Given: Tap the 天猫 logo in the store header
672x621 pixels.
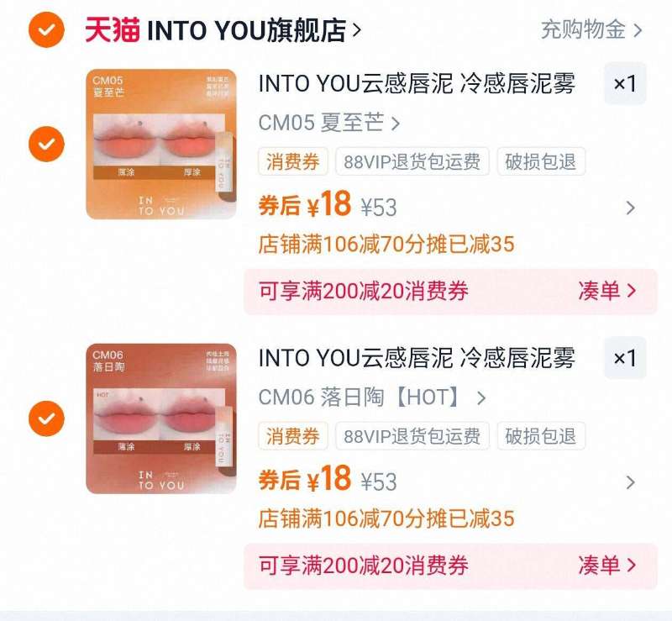Looking at the screenshot, I should tap(113, 30).
